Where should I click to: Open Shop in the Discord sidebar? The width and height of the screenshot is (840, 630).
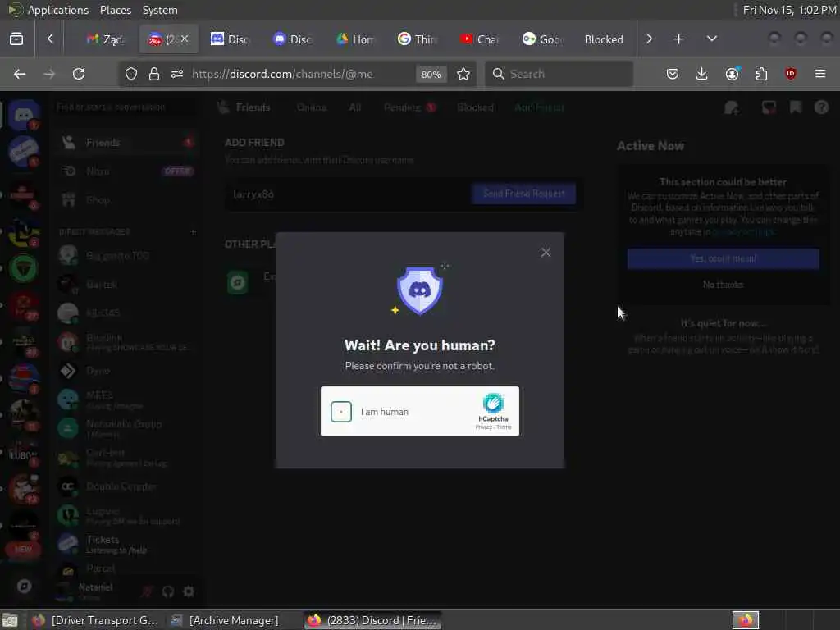point(126,200)
